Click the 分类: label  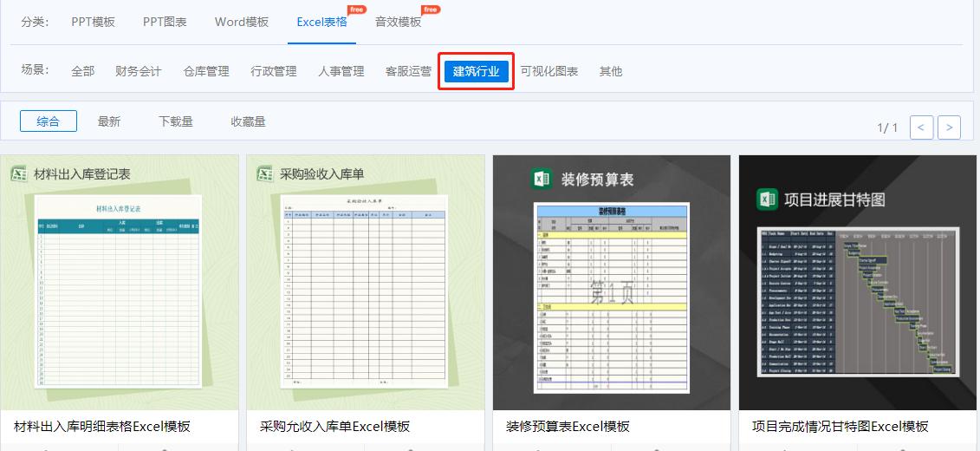[35, 22]
